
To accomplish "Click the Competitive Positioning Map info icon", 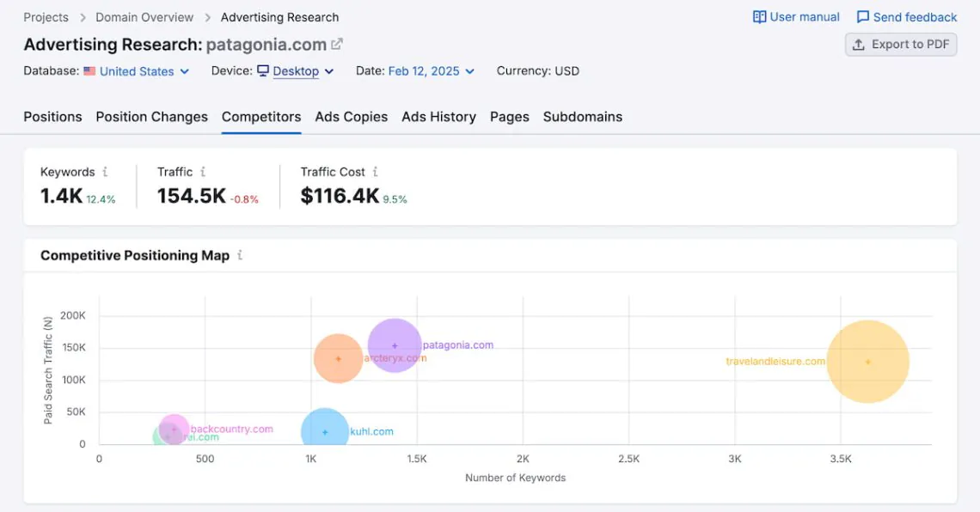I will (x=240, y=255).
